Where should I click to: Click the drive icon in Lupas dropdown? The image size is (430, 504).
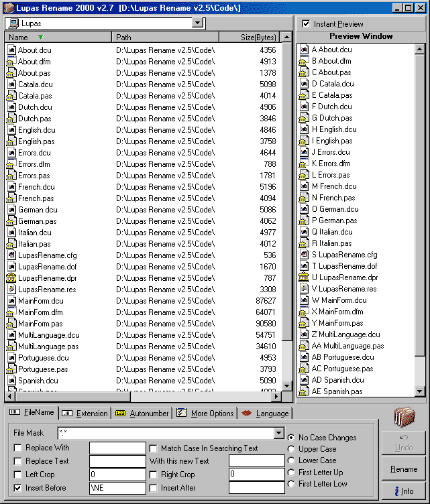13,23
